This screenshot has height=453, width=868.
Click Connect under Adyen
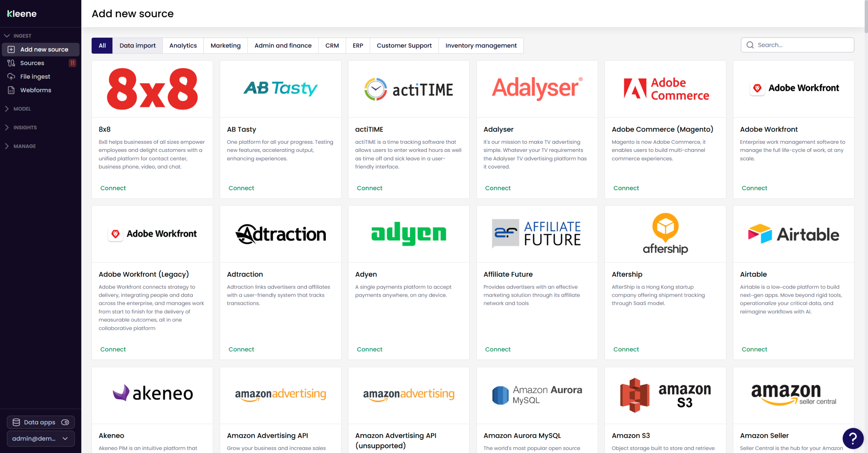pos(369,349)
